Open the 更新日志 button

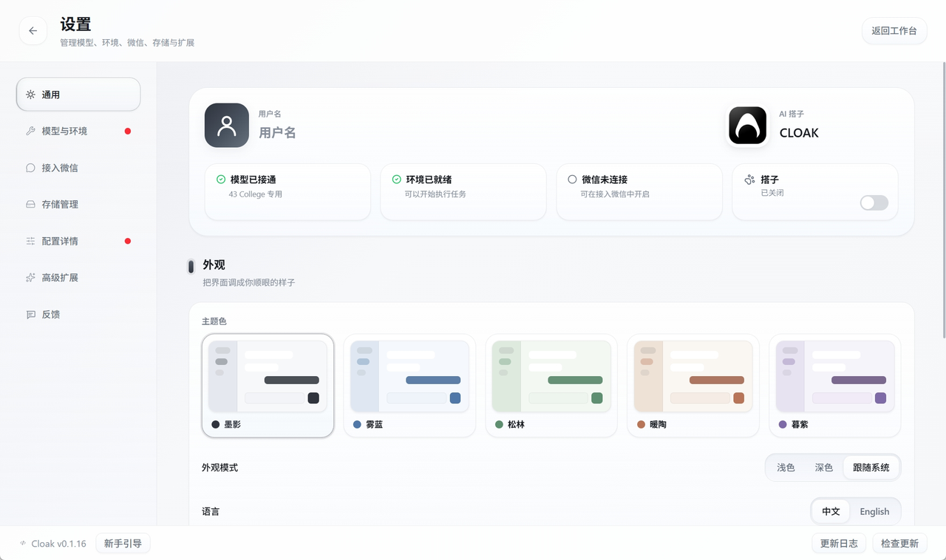pos(839,544)
